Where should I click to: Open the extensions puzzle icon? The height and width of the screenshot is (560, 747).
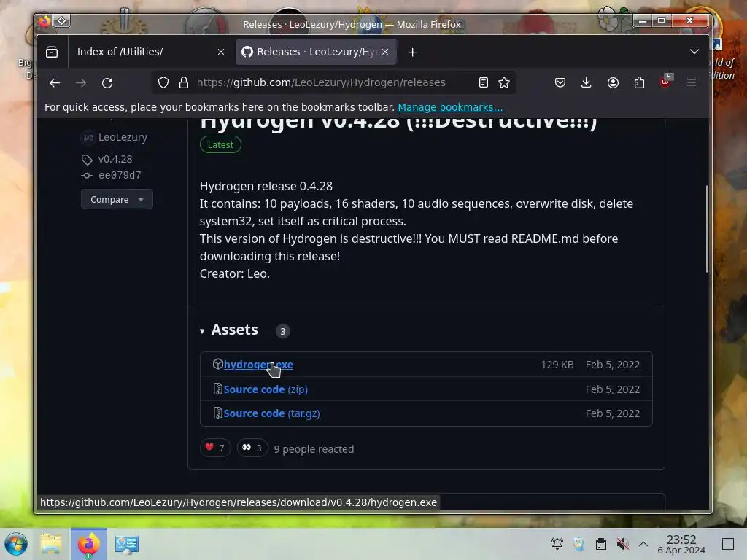click(x=639, y=83)
